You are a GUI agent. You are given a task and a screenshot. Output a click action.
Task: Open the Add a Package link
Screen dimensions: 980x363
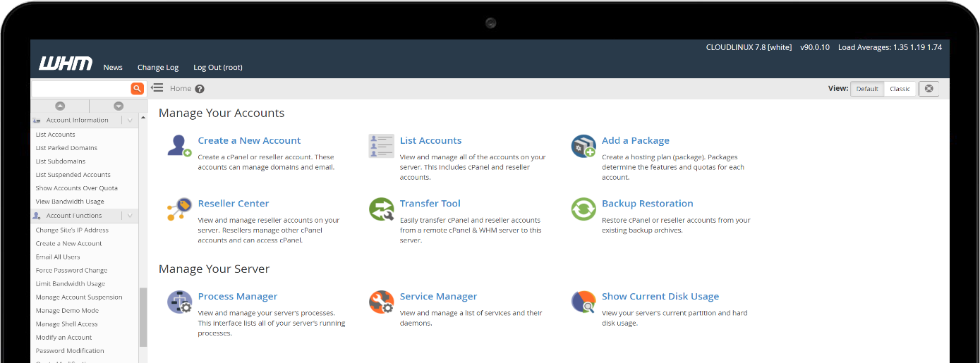click(635, 140)
